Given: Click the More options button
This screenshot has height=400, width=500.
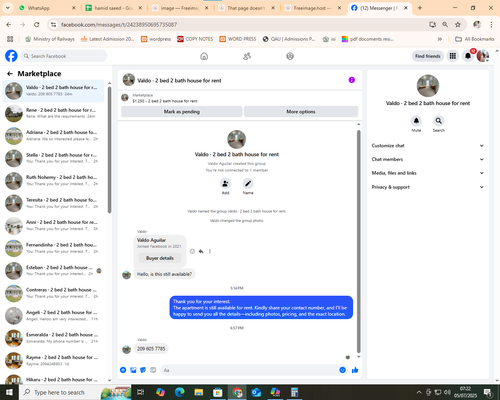Looking at the screenshot, I should pos(301,112).
